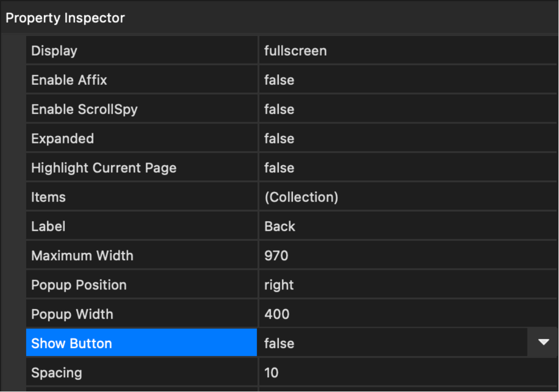Click the Expanded property false value

pyautogui.click(x=279, y=139)
